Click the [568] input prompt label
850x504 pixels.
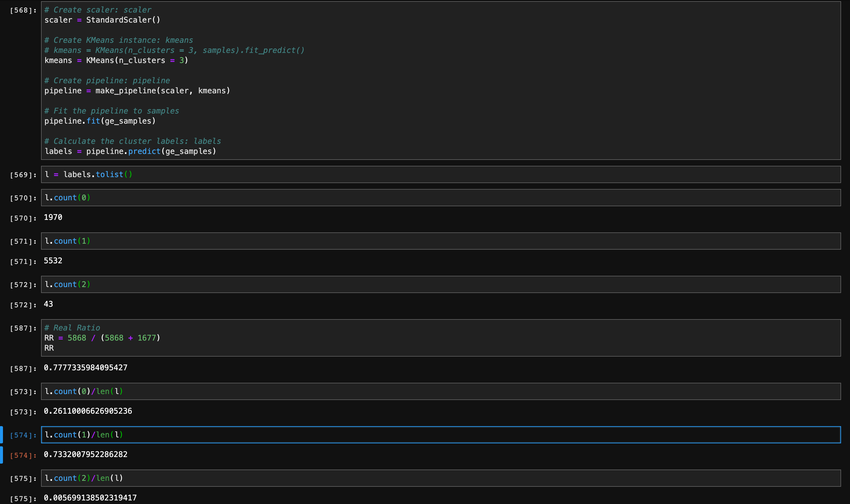click(x=23, y=10)
